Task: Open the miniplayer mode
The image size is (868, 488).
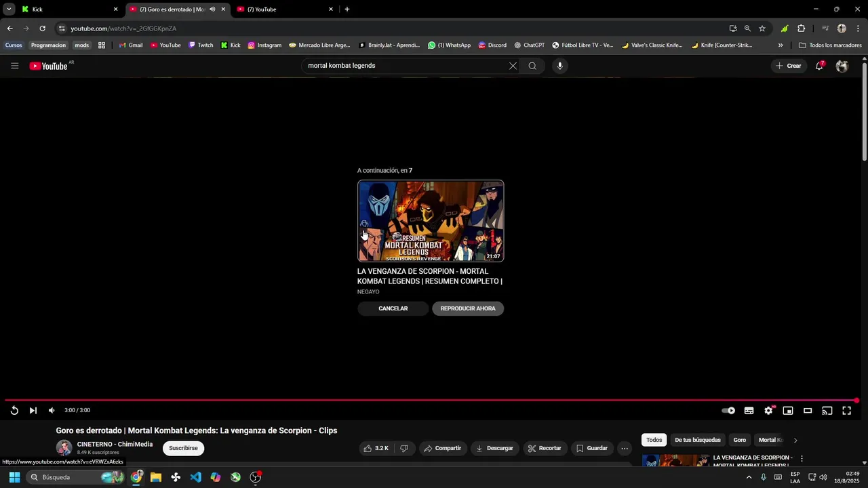Action: tap(788, 410)
